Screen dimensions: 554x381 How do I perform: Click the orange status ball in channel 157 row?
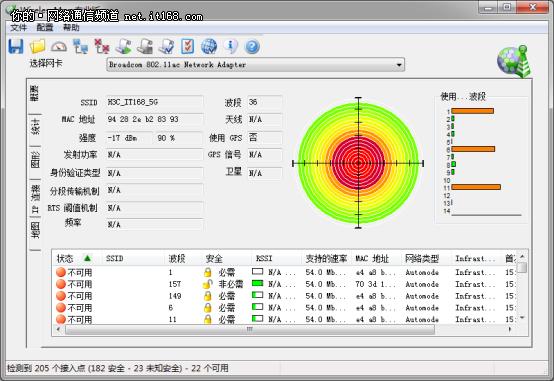(61, 284)
